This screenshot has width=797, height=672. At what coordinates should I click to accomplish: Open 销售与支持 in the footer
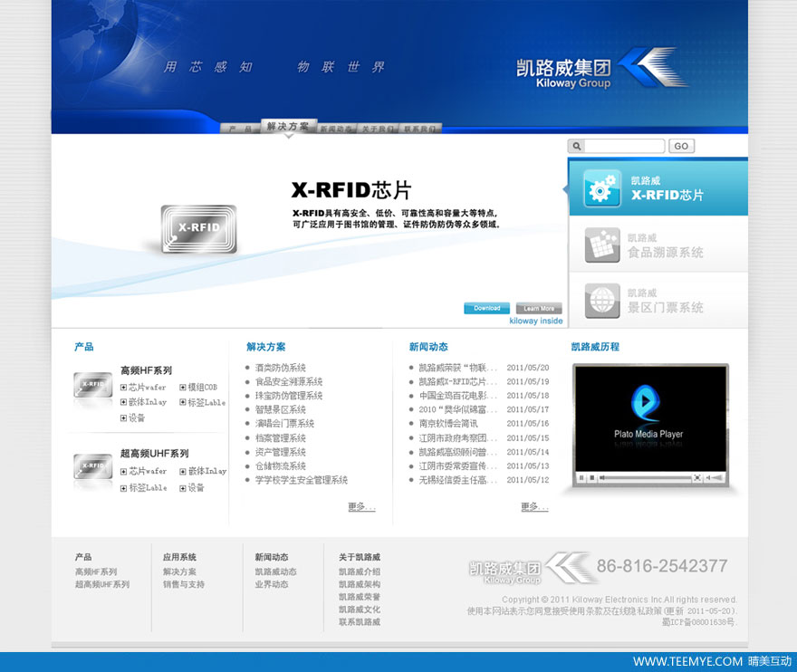pyautogui.click(x=184, y=584)
